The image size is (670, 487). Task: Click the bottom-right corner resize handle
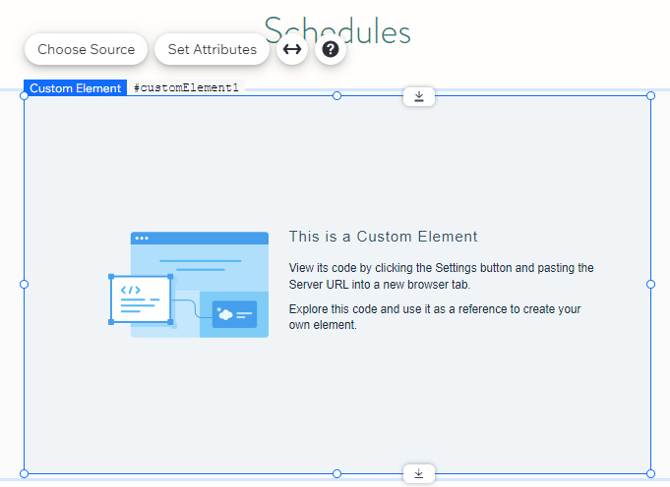[651, 473]
